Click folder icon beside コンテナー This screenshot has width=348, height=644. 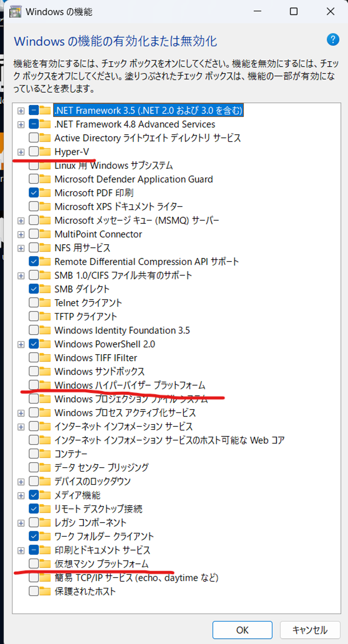point(45,454)
